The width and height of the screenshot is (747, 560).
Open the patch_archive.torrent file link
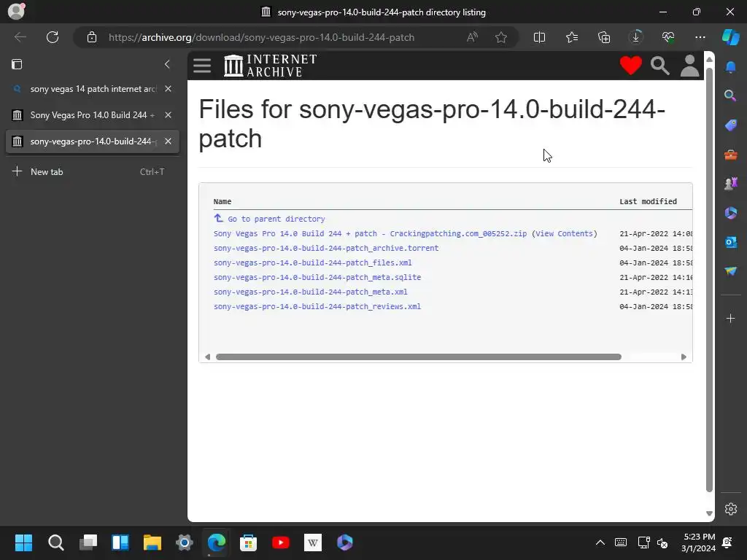click(326, 248)
